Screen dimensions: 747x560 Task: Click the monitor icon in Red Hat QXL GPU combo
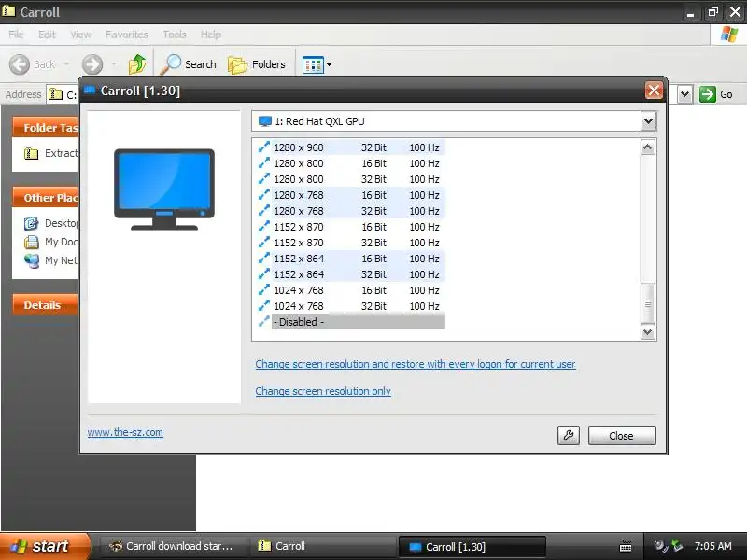[x=264, y=121]
